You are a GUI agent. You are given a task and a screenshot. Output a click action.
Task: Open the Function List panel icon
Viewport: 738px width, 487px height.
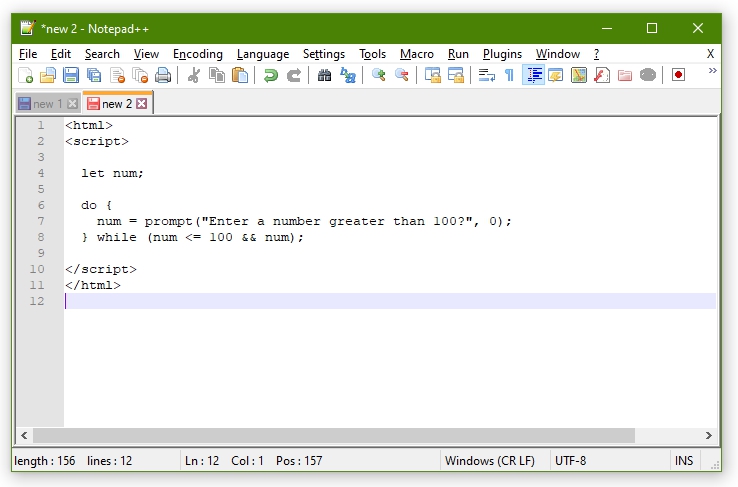tap(602, 75)
